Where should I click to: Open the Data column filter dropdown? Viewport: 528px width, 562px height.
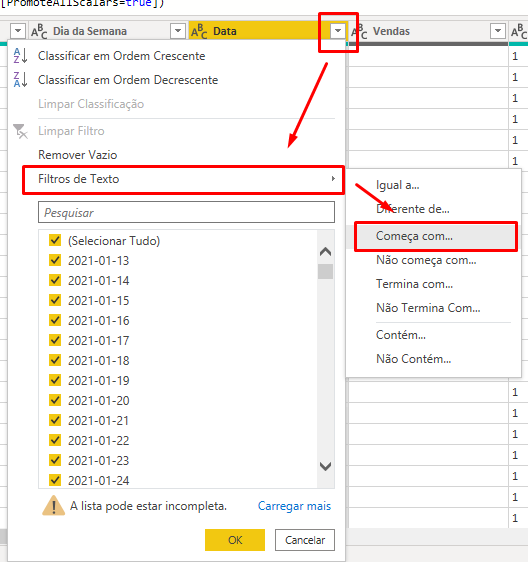pyautogui.click(x=338, y=31)
